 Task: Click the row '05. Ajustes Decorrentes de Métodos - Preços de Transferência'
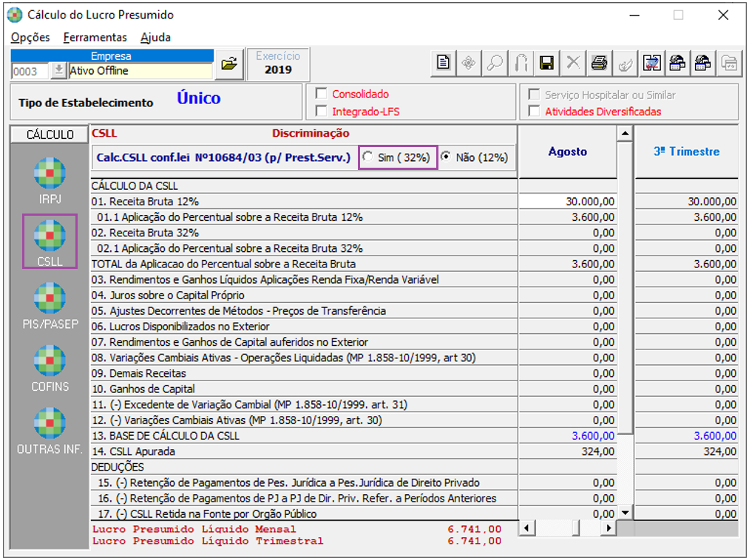304,311
